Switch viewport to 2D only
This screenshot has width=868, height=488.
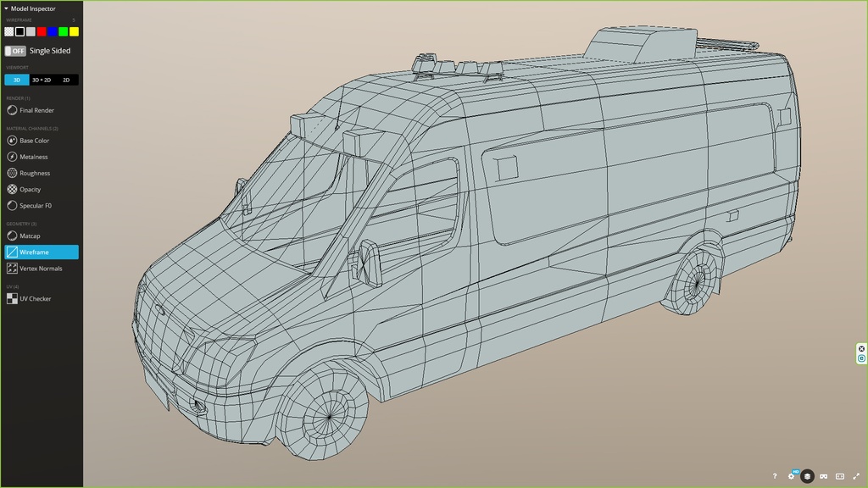tap(66, 80)
